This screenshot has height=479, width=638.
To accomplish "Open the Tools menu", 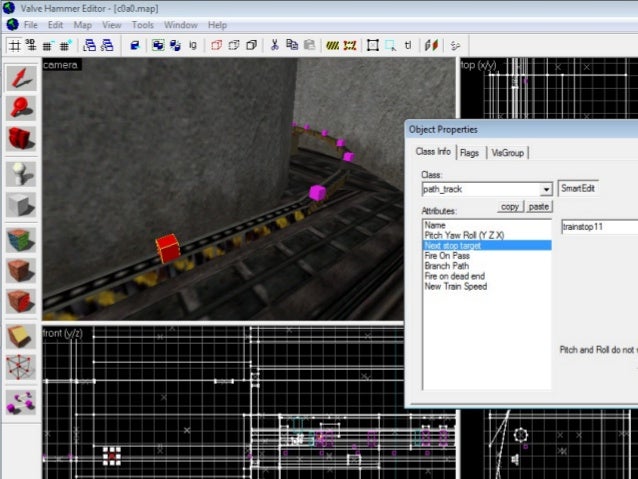I will [143, 24].
